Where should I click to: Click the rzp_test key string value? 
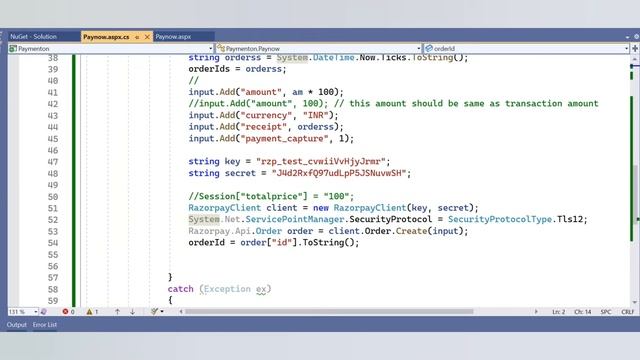[x=320, y=162]
